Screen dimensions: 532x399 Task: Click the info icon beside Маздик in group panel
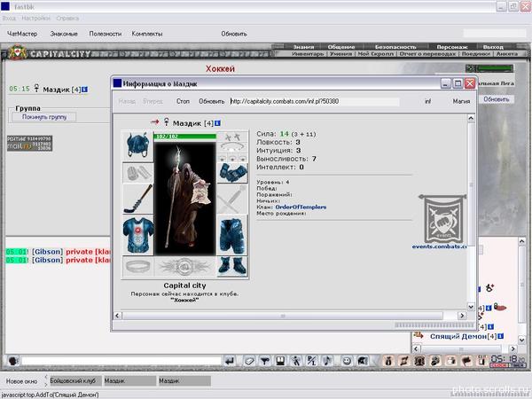click(85, 90)
